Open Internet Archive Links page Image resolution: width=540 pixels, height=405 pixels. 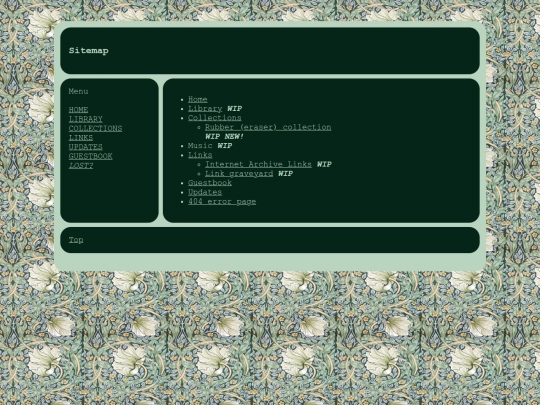(x=258, y=165)
